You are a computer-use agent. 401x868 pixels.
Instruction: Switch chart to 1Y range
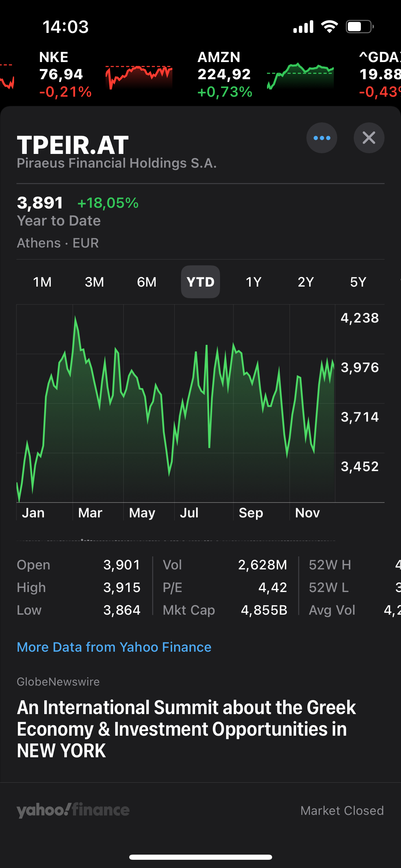click(254, 282)
